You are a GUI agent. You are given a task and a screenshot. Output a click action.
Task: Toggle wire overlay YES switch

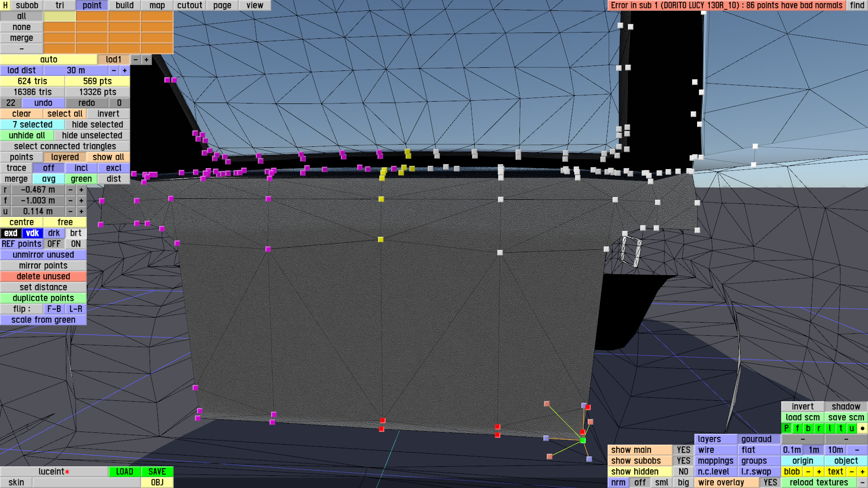[770, 483]
